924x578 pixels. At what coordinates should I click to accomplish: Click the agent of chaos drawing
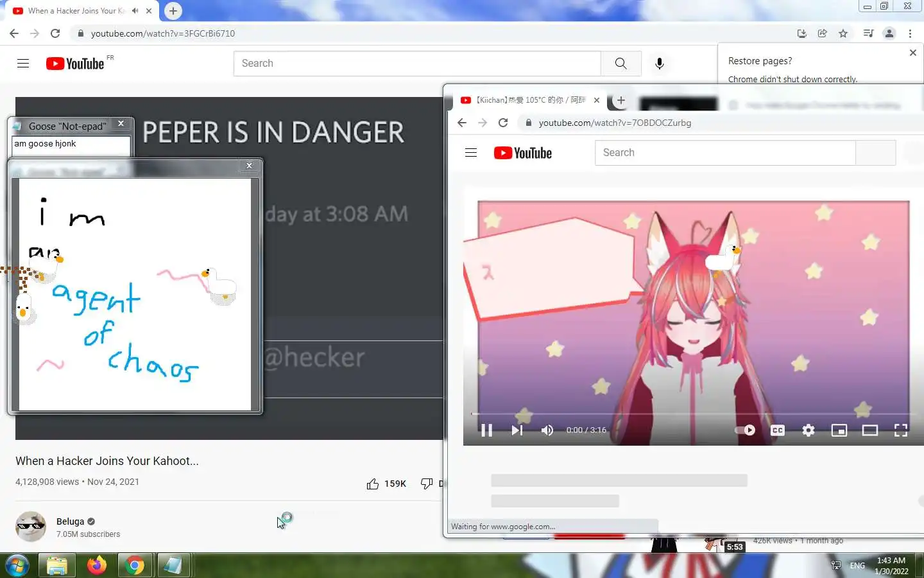click(x=135, y=294)
